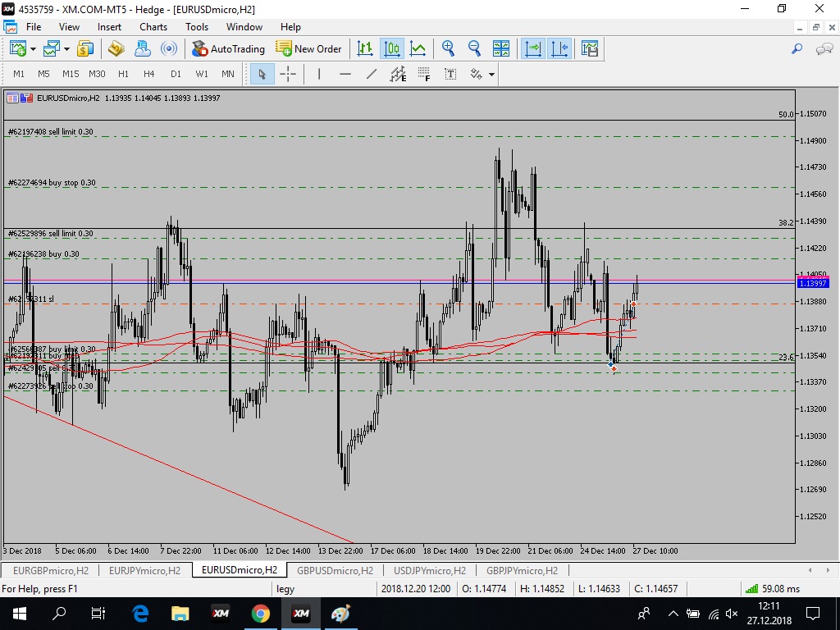Switch chart to line chart mode
Screen dimensions: 840x630
[418, 48]
